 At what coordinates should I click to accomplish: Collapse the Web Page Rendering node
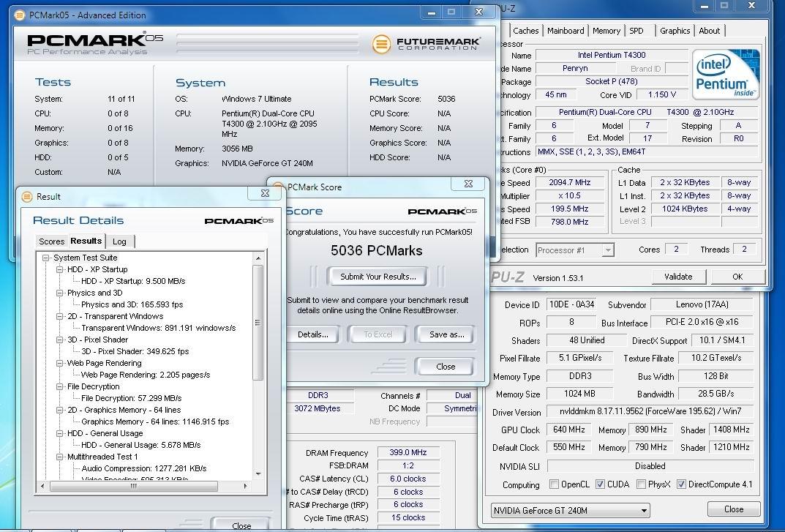pyautogui.click(x=59, y=363)
